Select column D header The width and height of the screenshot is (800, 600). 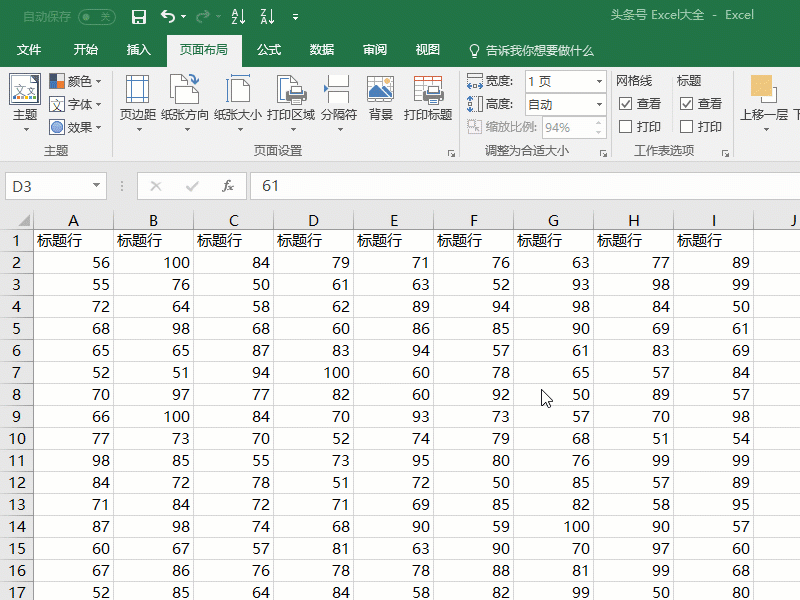pyautogui.click(x=313, y=220)
